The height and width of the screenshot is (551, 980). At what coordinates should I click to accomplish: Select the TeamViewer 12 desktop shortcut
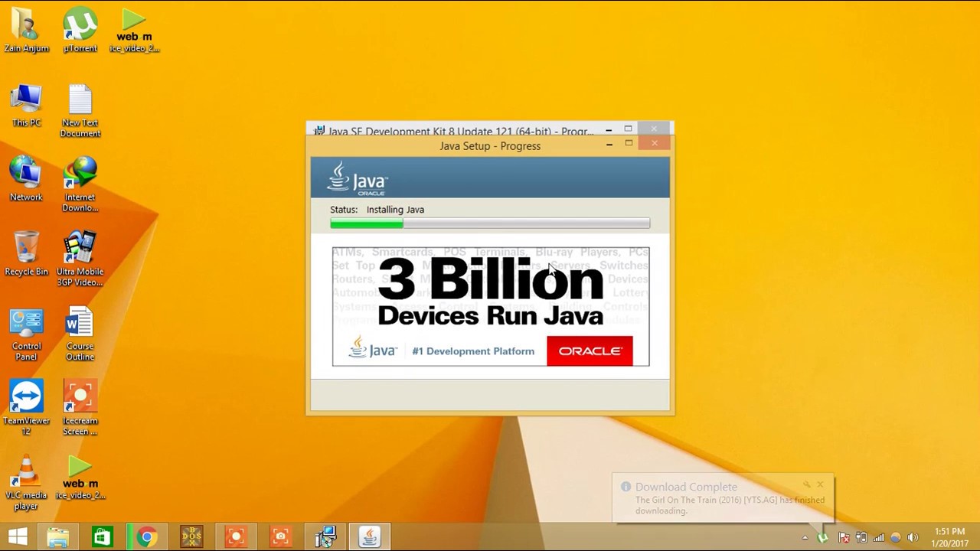[x=26, y=409]
